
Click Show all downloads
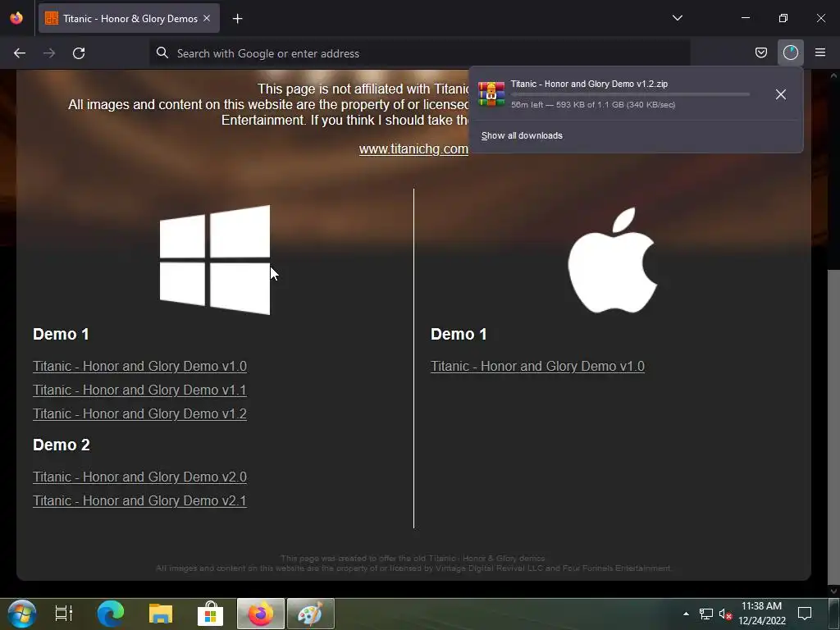[x=522, y=135]
